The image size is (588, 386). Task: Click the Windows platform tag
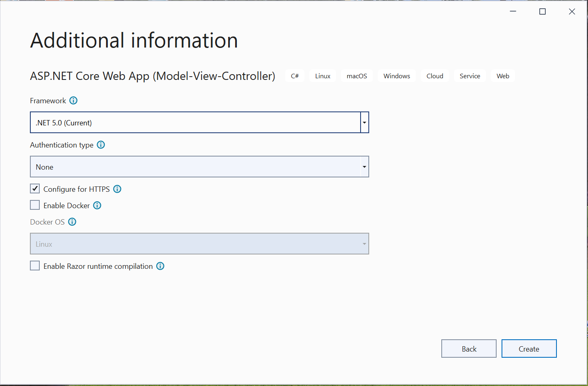(x=396, y=76)
